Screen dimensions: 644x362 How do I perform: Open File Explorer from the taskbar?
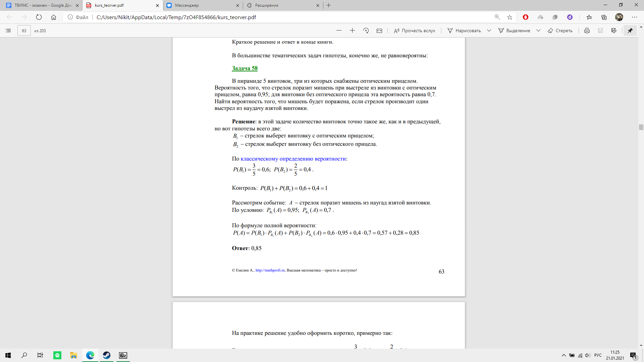point(74,355)
